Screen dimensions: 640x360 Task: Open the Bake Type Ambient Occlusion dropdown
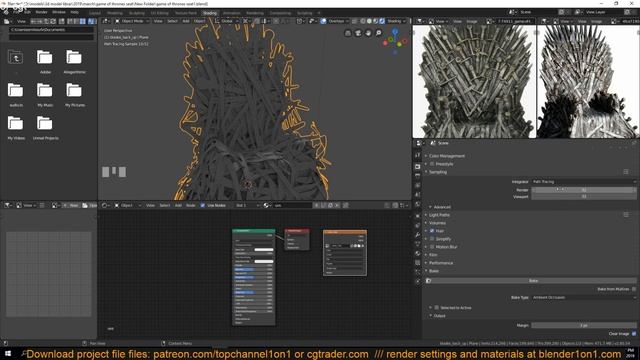584,298
